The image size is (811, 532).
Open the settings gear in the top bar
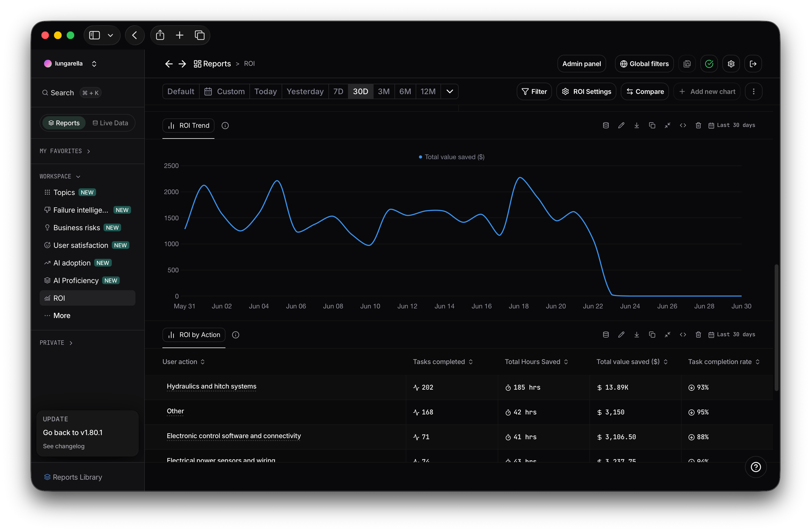tap(731, 64)
